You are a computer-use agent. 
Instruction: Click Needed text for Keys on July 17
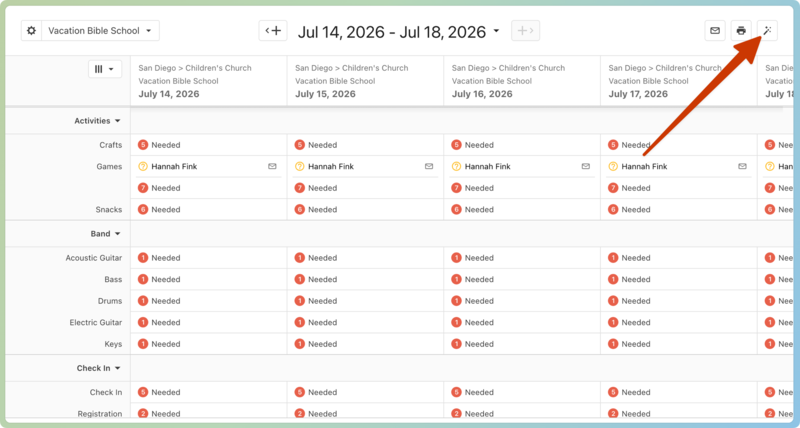(x=636, y=344)
